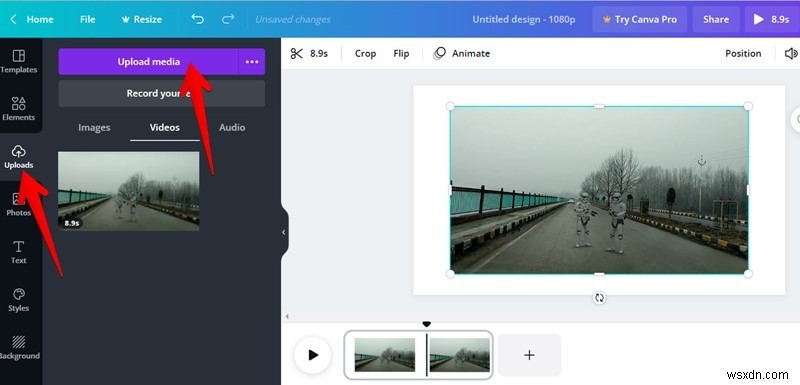The height and width of the screenshot is (385, 800).
Task: Play the 8.9s preview from the header
Action: [x=771, y=19]
